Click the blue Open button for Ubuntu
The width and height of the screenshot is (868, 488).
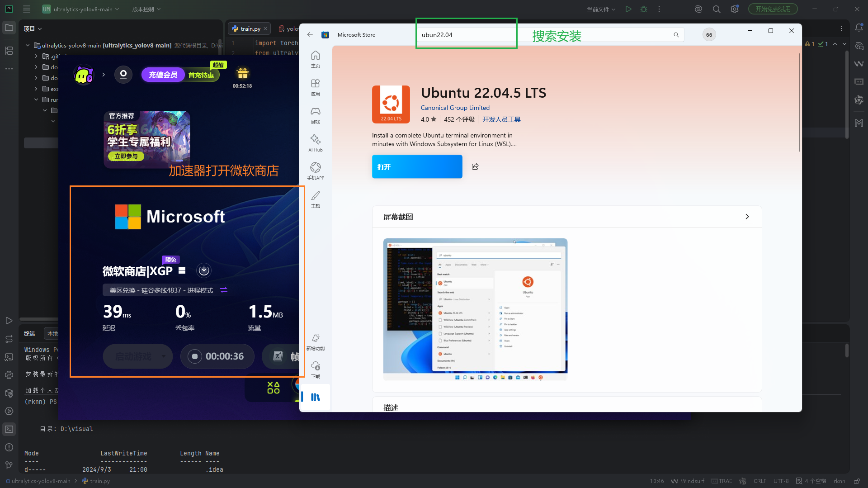coord(417,166)
